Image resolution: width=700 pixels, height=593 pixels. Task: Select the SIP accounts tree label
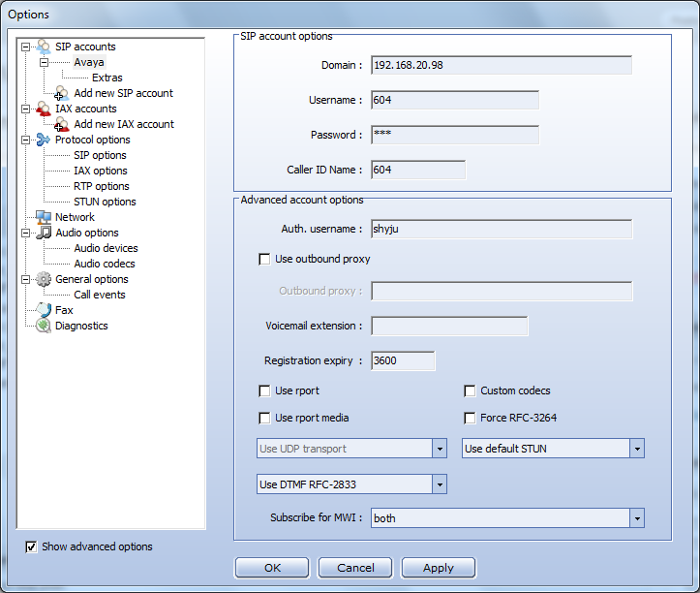click(x=85, y=47)
